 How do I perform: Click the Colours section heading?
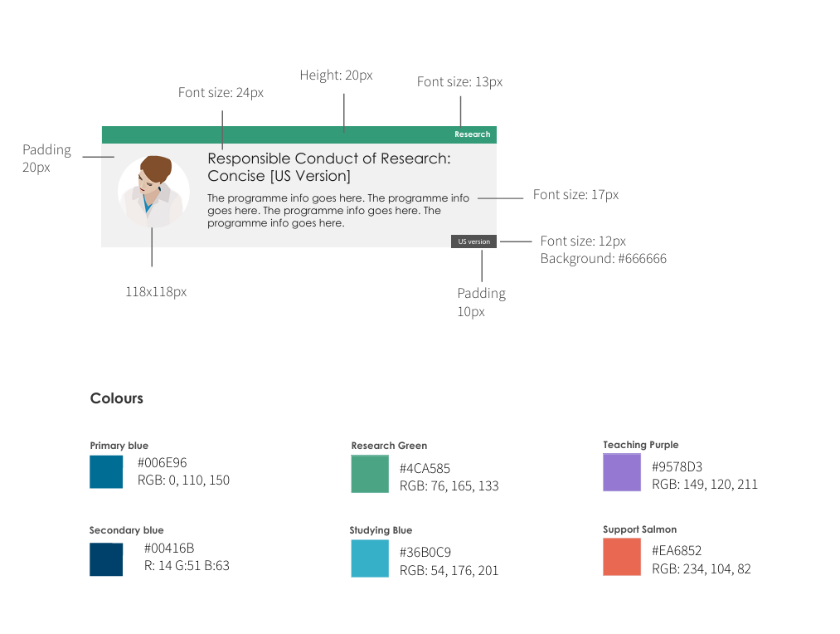click(x=117, y=398)
